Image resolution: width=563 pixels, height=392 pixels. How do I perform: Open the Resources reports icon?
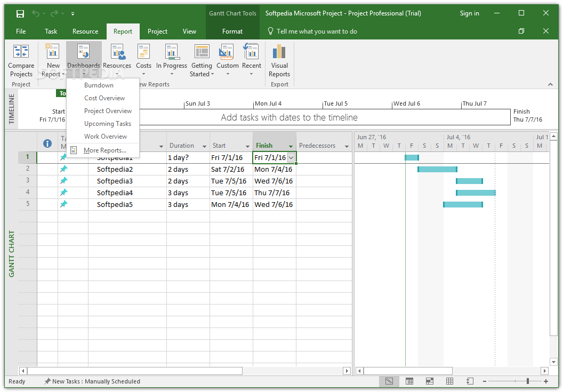[x=117, y=52]
